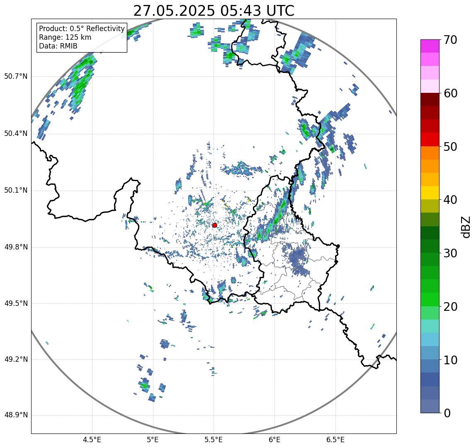Click the 49.2°N latitude label
The image size is (476, 448).
[x=16, y=360]
